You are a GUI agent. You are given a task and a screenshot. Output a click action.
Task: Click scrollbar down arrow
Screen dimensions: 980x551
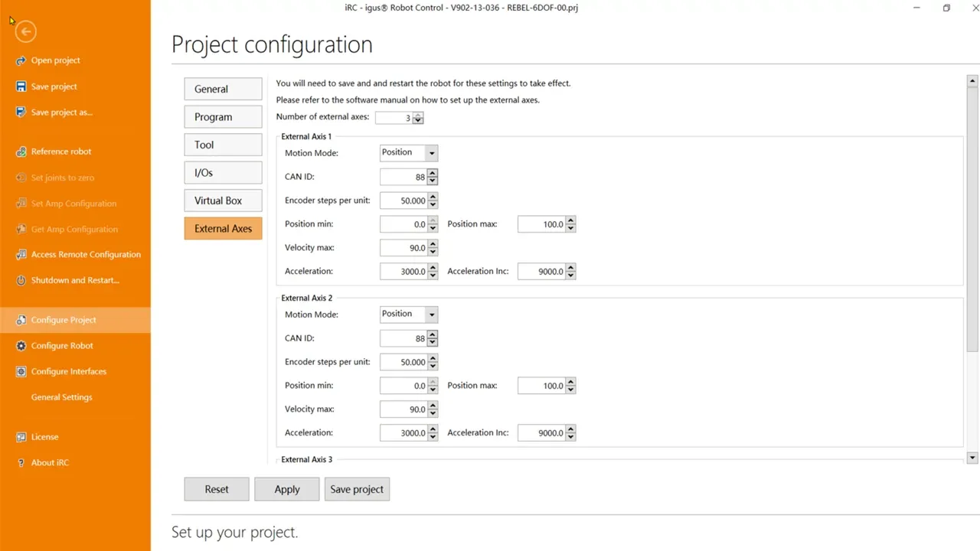click(x=973, y=458)
